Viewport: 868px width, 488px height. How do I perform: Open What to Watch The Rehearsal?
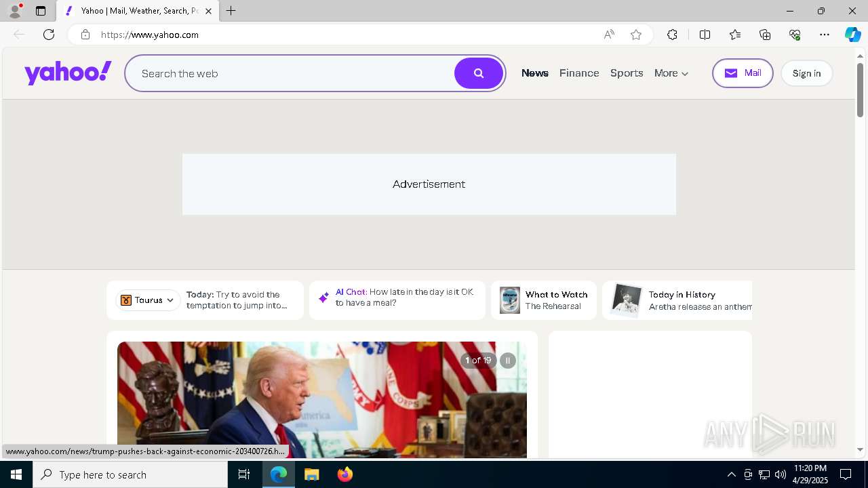(x=544, y=300)
